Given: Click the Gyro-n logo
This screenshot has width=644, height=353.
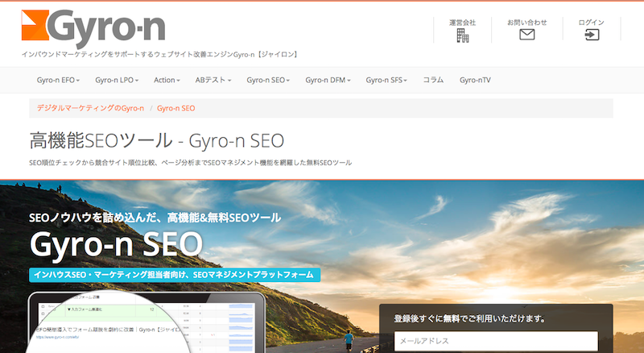Looking at the screenshot, I should [93, 27].
